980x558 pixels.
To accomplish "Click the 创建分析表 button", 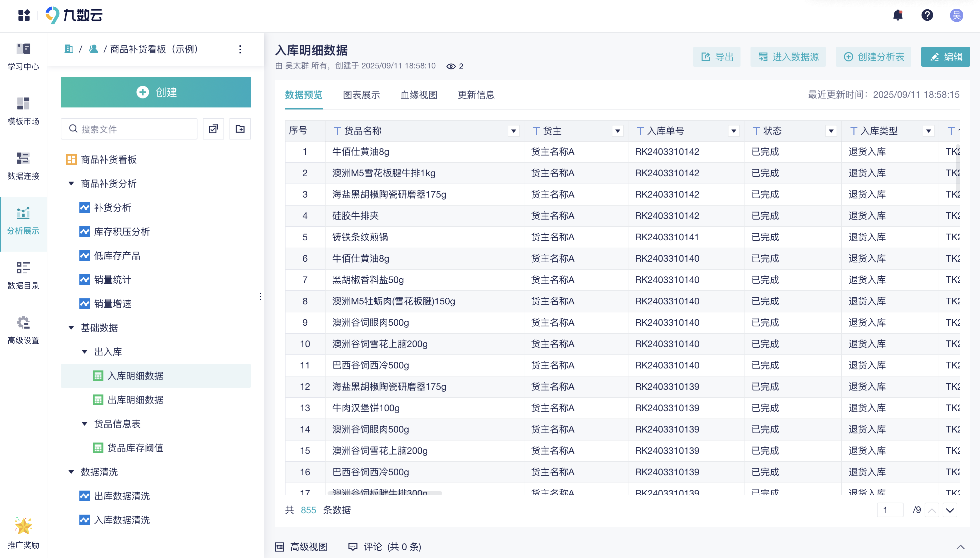I will pos(874,57).
